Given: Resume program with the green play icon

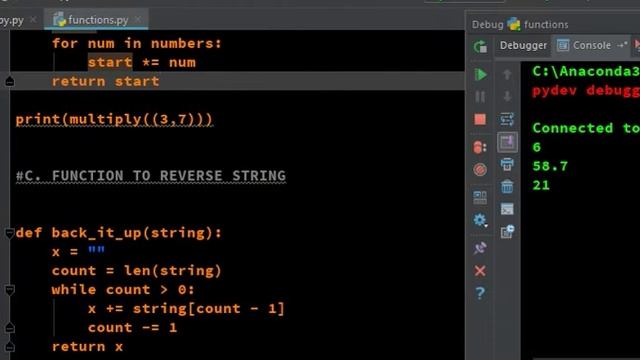Looking at the screenshot, I should [x=480, y=75].
